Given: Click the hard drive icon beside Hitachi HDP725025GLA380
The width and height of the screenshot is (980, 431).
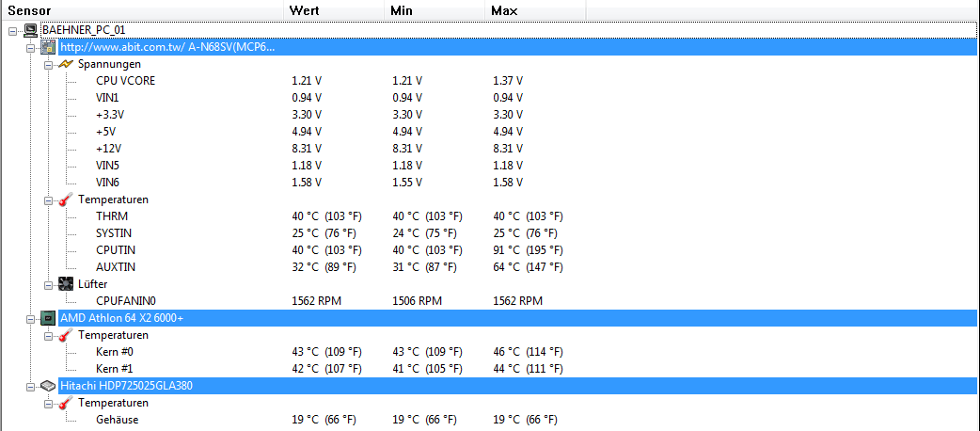Looking at the screenshot, I should 48,386.
